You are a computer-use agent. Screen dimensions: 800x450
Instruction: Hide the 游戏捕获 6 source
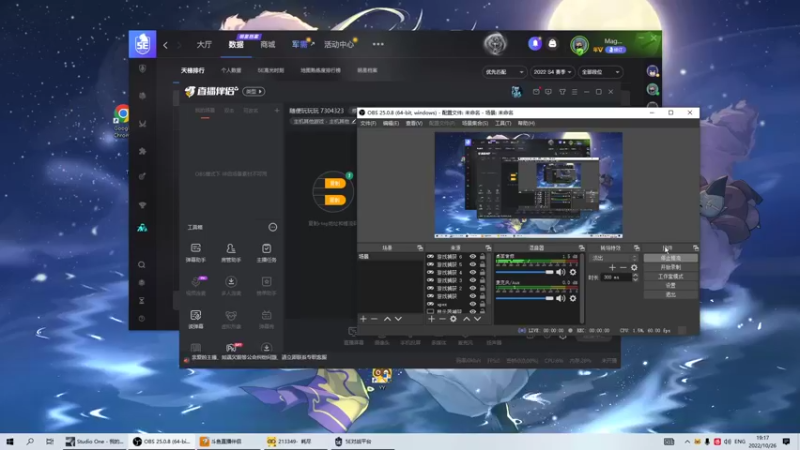coord(472,257)
